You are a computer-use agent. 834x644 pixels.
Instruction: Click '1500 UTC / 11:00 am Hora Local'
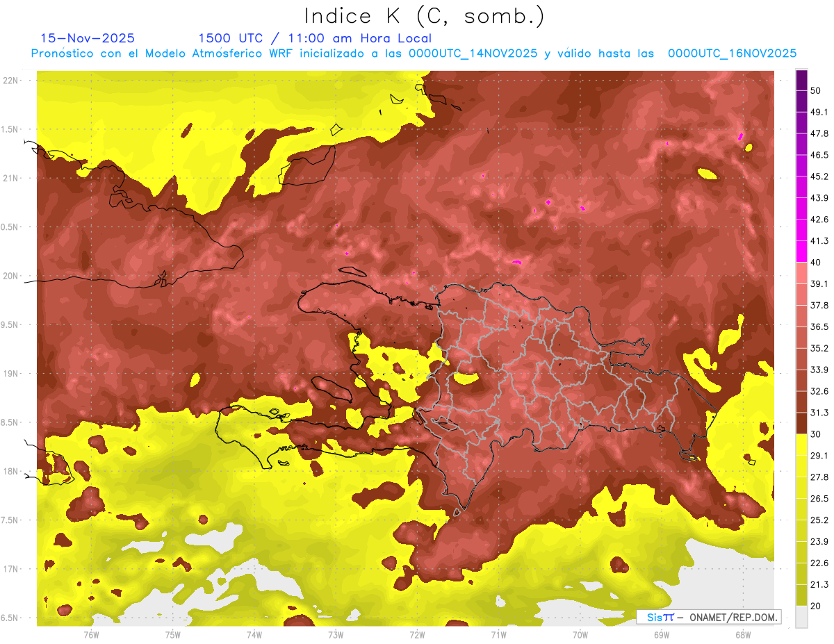pyautogui.click(x=315, y=38)
